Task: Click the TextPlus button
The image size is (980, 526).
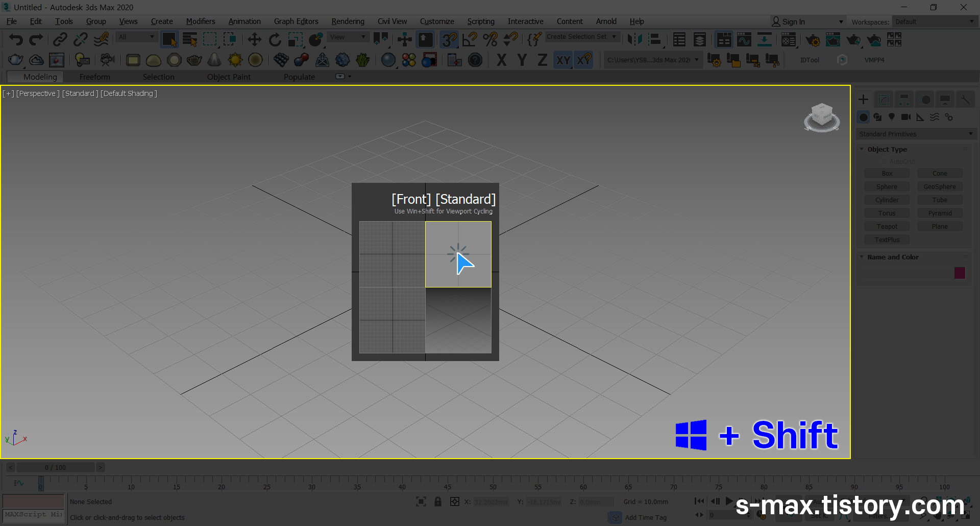Action: pyautogui.click(x=887, y=240)
